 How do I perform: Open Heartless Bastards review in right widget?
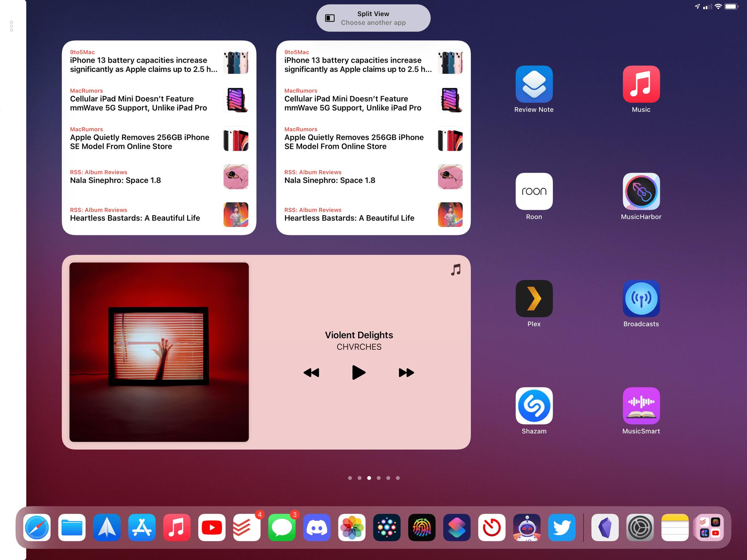pyautogui.click(x=373, y=215)
